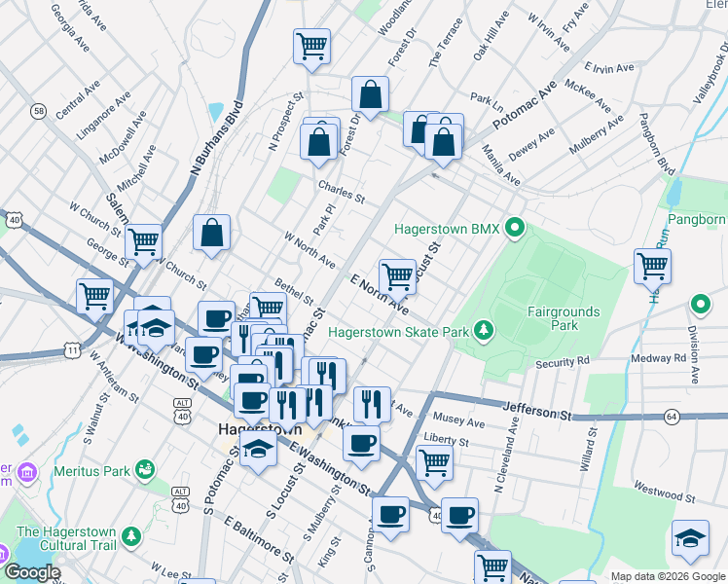Click the Westwood St label
Image resolution: width=728 pixels, height=584 pixels.
(665, 493)
